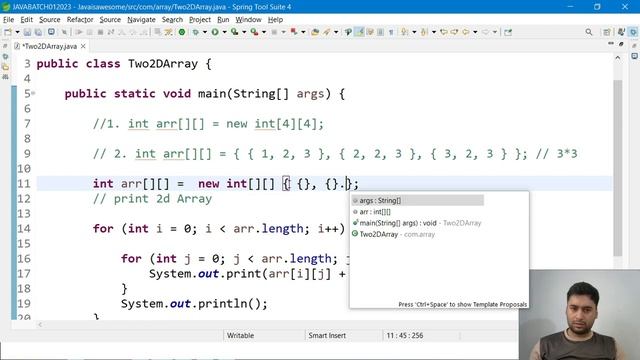
Task: Click the Search flashlight toolbar icon
Action: tap(327, 32)
